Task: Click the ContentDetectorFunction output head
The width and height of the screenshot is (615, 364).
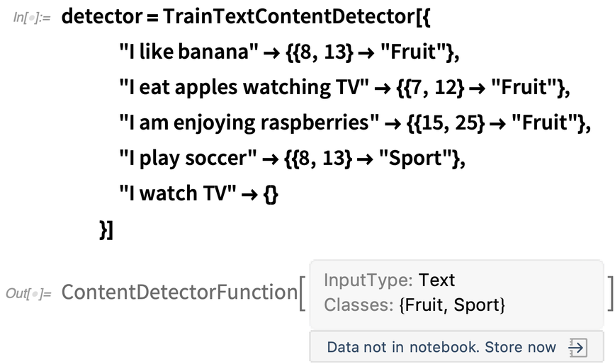Action: (x=178, y=292)
